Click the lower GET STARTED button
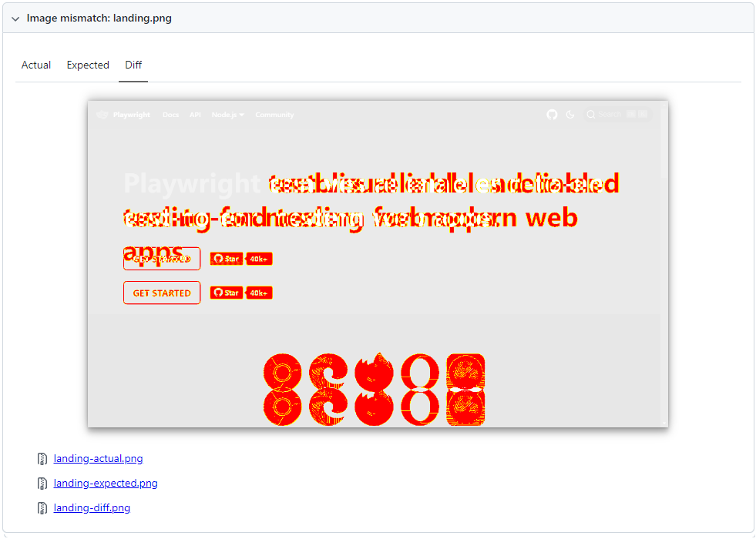Image resolution: width=756 pixels, height=539 pixels. [162, 293]
